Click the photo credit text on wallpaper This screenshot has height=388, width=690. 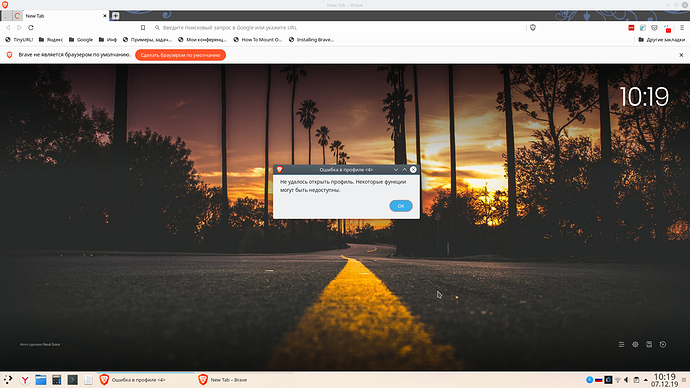coord(40,344)
